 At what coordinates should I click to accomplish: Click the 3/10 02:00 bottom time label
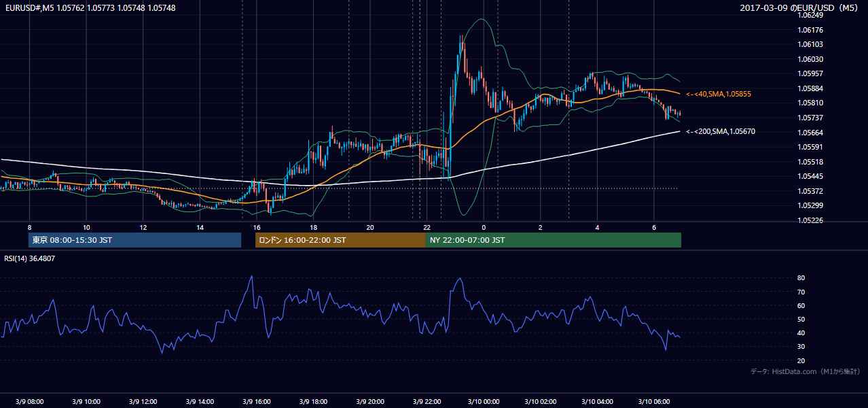pos(540,402)
